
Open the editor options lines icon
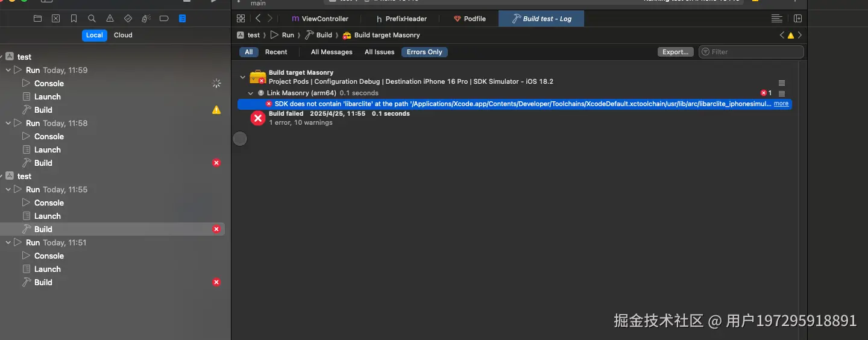(777, 19)
